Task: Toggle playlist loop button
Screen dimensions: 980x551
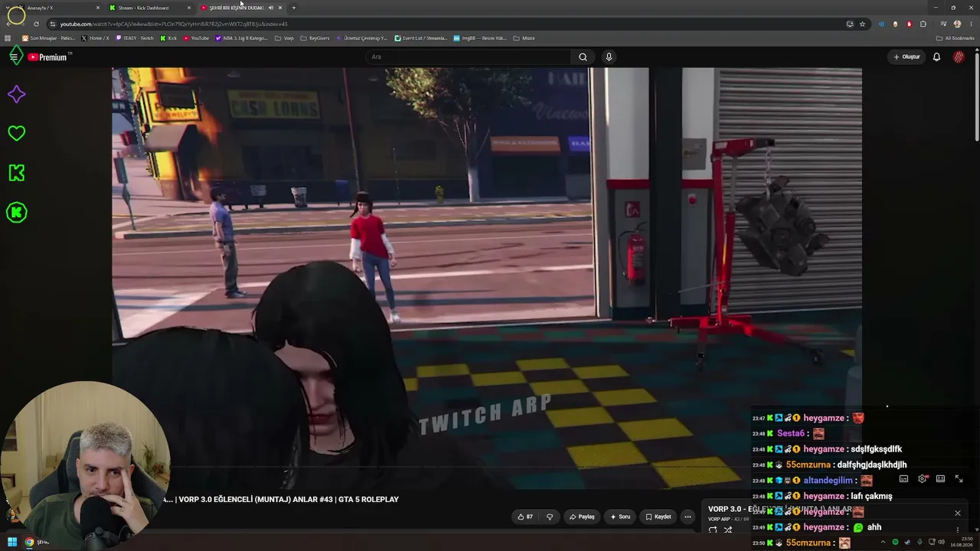Action: pos(713,530)
